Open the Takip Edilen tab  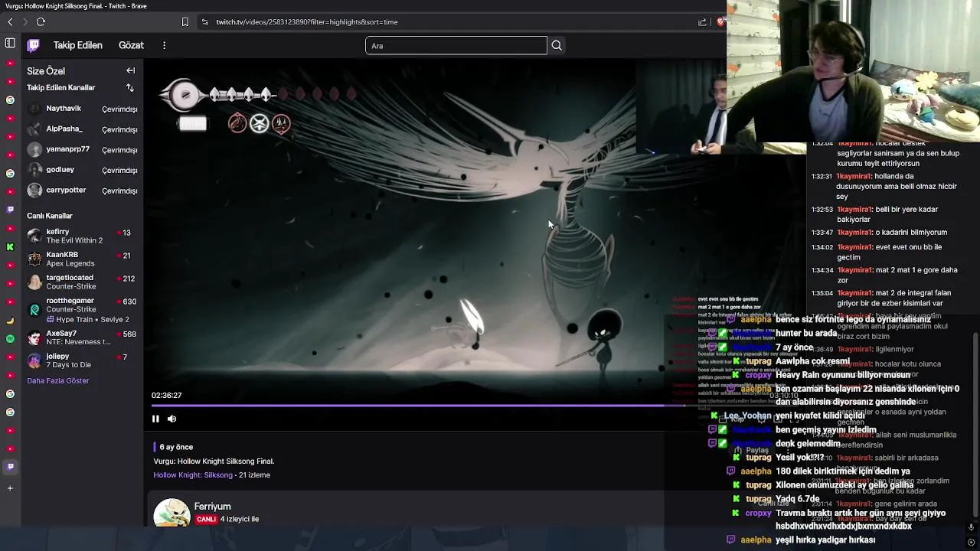click(x=77, y=46)
